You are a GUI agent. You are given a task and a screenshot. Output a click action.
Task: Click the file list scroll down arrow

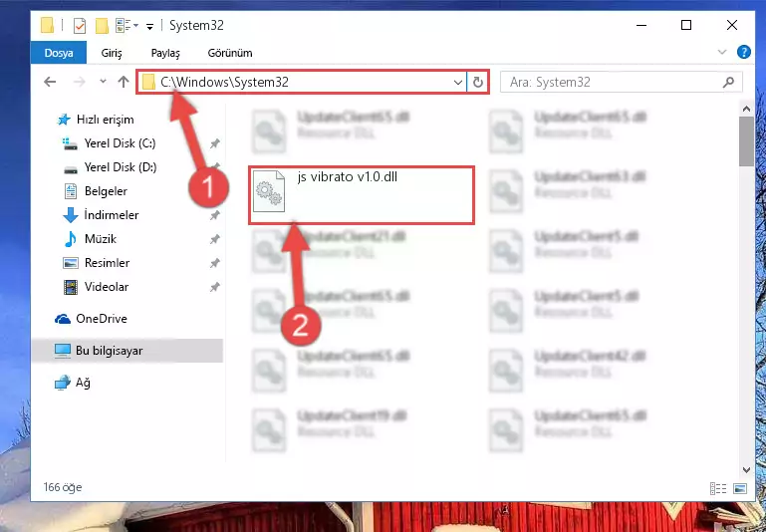746,470
